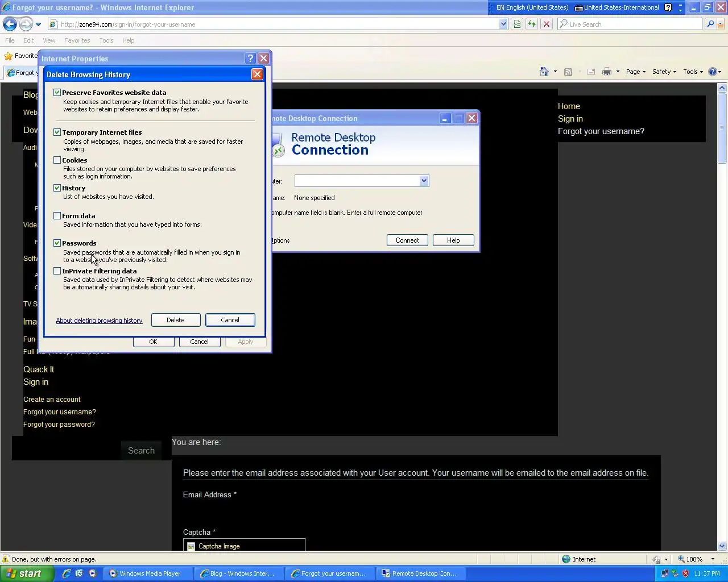Screen dimensions: 728x582
Task: Expand the Home button dropdown arrow
Action: [x=555, y=72]
